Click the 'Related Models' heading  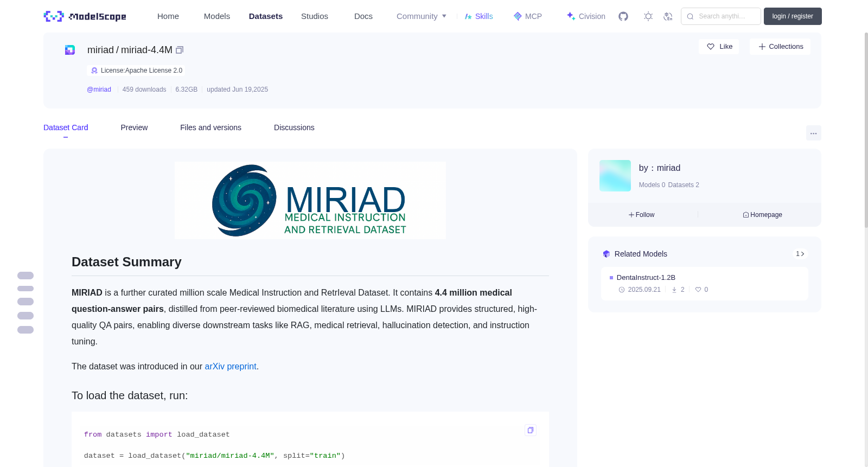pos(641,254)
